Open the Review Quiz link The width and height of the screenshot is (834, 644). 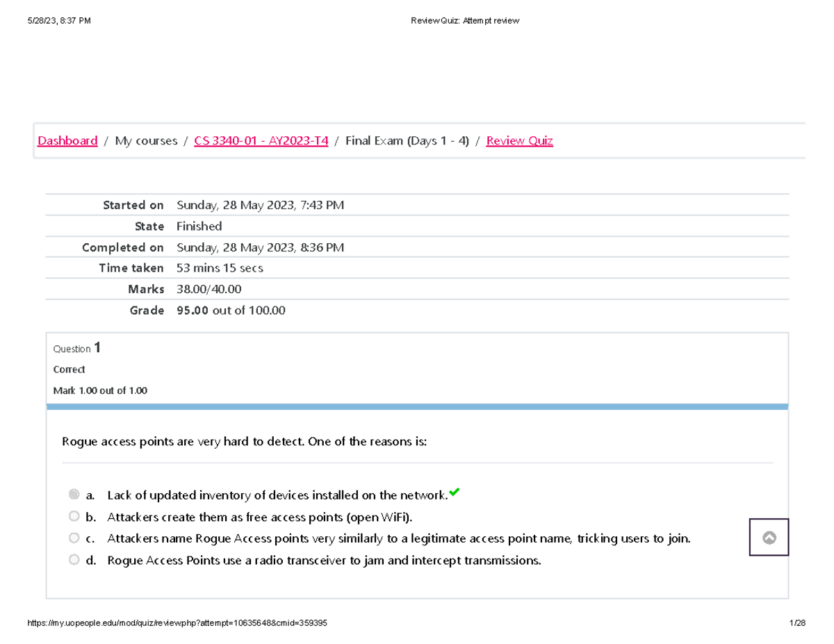point(519,140)
